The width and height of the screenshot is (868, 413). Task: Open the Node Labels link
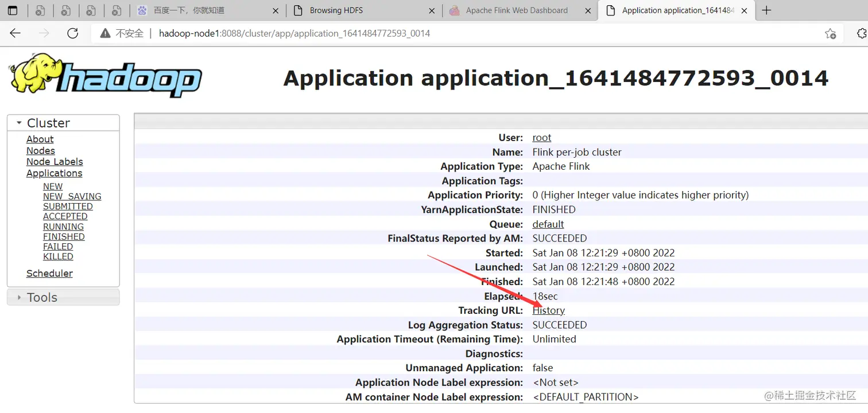(x=55, y=162)
